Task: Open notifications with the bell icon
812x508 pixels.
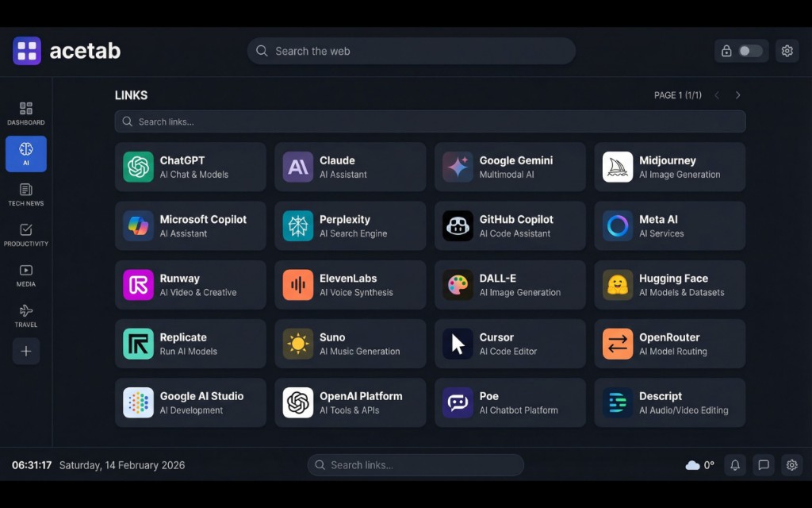Action: click(x=734, y=465)
